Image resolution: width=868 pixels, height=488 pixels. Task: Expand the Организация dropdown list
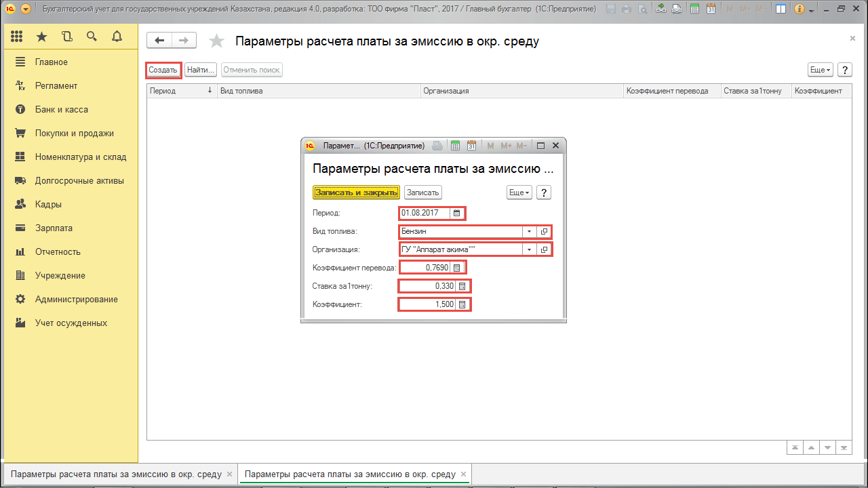tap(529, 249)
